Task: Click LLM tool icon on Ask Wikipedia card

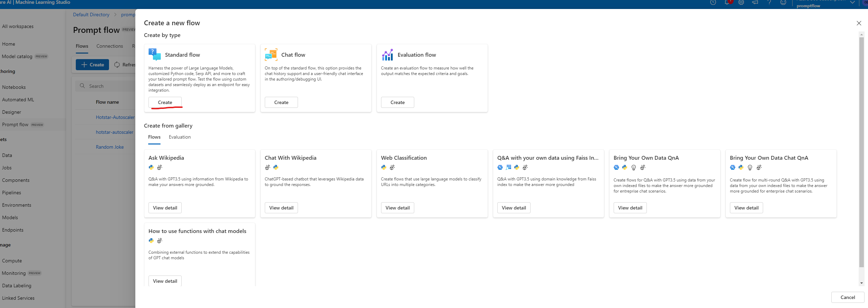Action: (160, 167)
